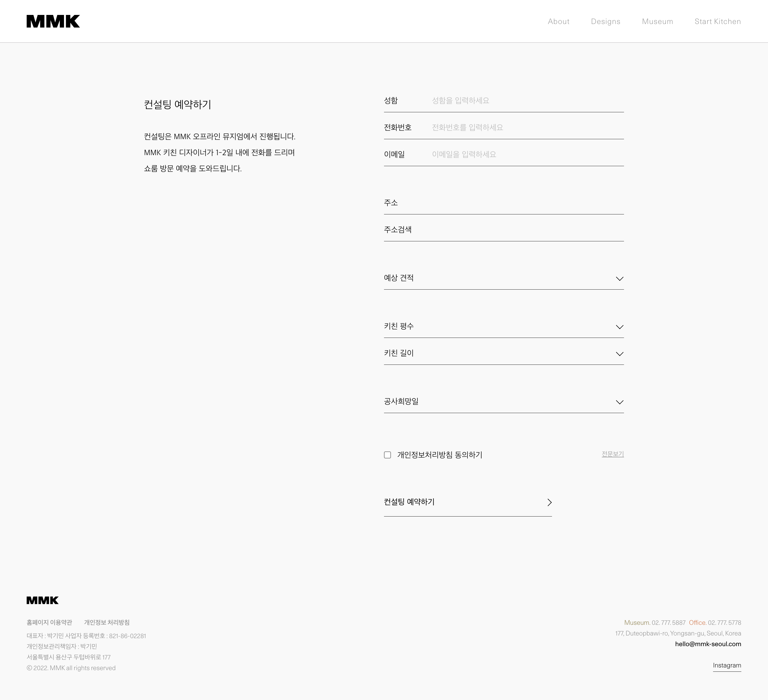
Task: Open the About menu item
Action: point(558,21)
